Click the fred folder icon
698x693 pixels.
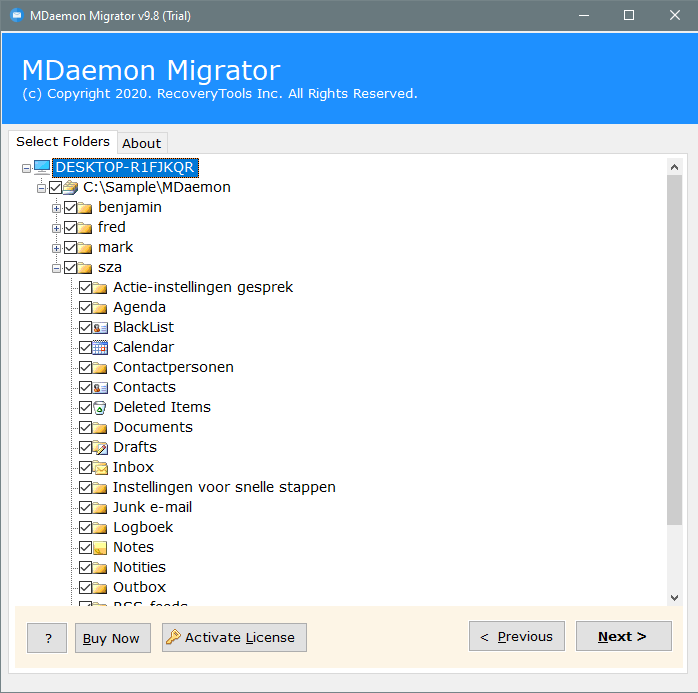tap(85, 228)
